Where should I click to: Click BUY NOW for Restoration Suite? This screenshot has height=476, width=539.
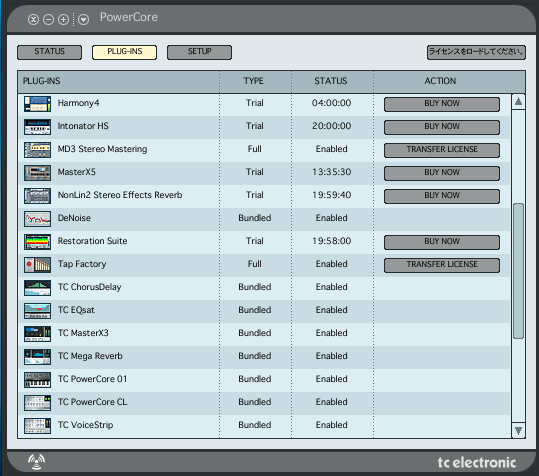442,242
